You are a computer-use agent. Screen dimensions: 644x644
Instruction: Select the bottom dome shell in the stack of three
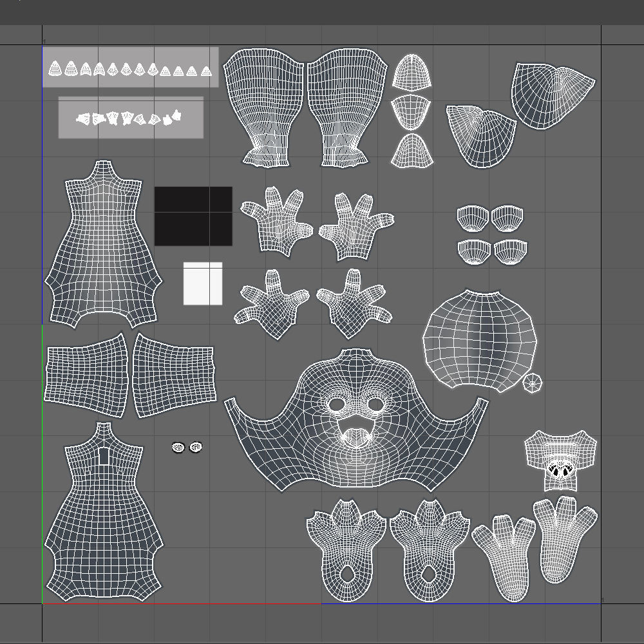412,150
